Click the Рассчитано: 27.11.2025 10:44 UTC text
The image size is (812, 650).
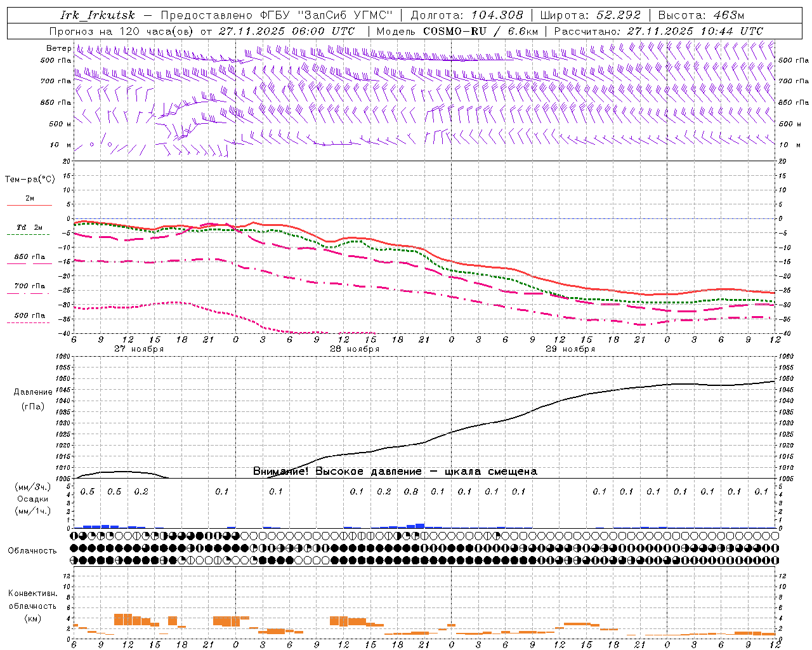point(658,31)
